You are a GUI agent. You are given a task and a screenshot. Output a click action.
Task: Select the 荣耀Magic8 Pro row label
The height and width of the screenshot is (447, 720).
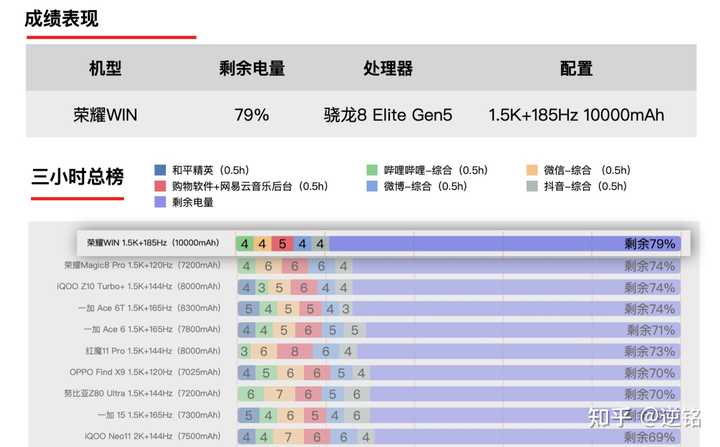tap(142, 265)
